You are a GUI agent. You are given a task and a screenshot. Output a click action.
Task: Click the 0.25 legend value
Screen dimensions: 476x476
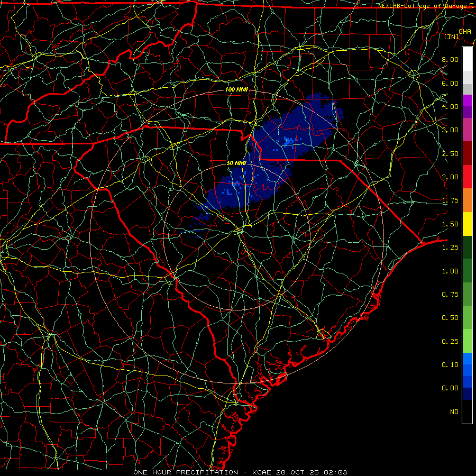pyautogui.click(x=450, y=342)
